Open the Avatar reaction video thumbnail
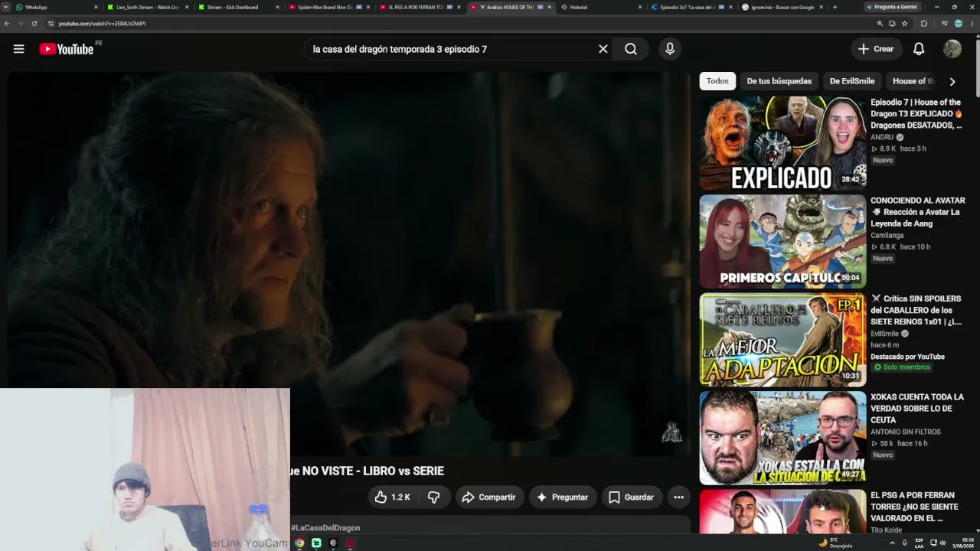This screenshot has width=980, height=551. click(782, 241)
